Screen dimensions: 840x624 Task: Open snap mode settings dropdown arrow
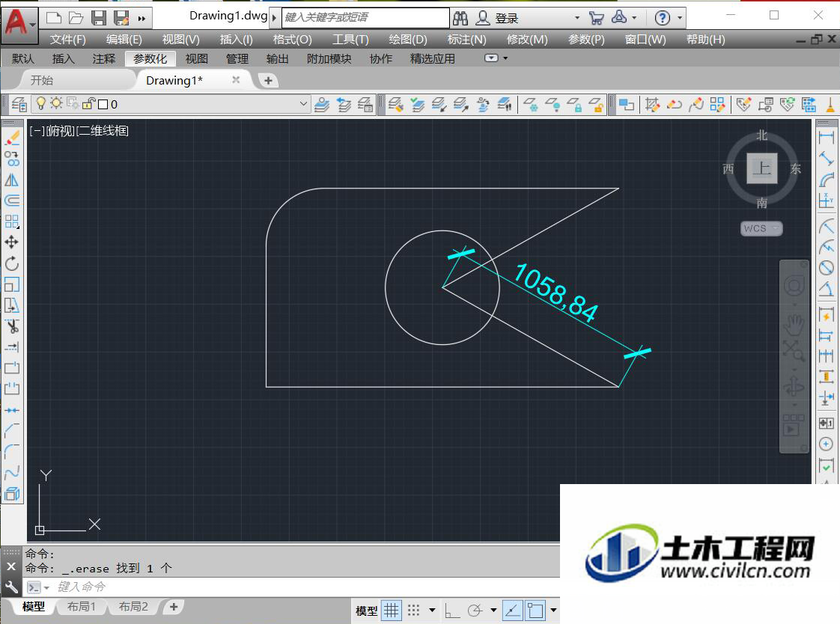pyautogui.click(x=432, y=610)
